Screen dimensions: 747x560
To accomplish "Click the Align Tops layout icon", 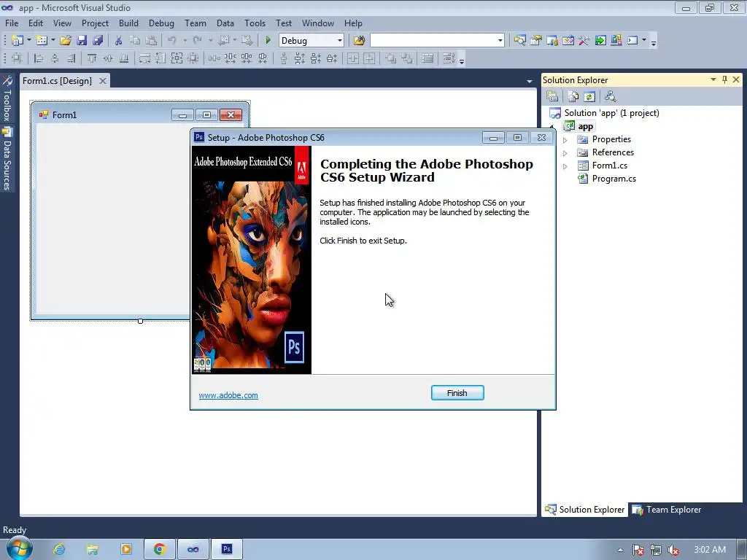I will [x=92, y=58].
